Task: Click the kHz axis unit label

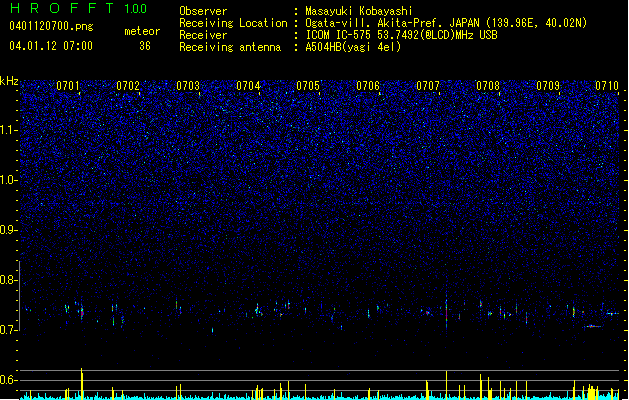Action: 9,81
